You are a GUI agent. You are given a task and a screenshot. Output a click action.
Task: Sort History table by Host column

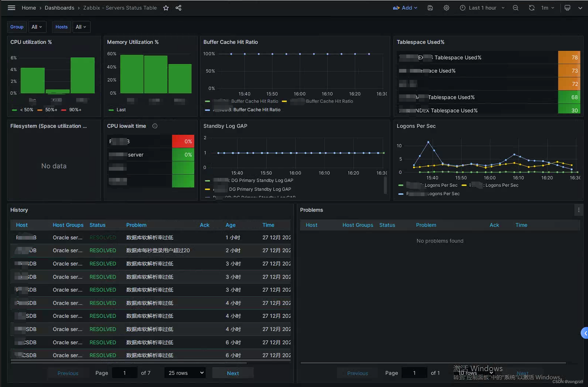pyautogui.click(x=22, y=225)
